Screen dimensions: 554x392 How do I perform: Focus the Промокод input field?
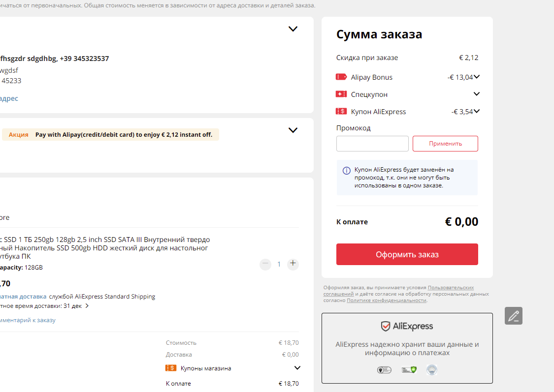372,144
